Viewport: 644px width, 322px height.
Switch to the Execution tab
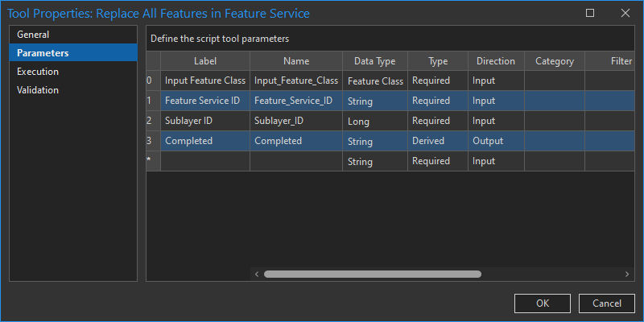coord(38,72)
